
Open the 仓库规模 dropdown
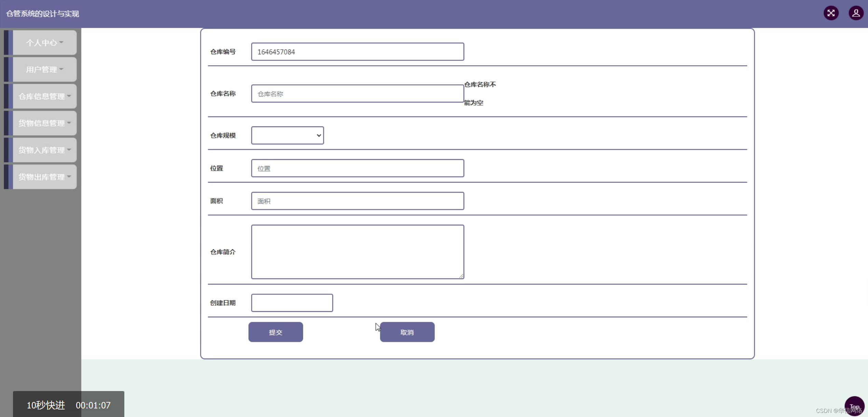pos(287,136)
